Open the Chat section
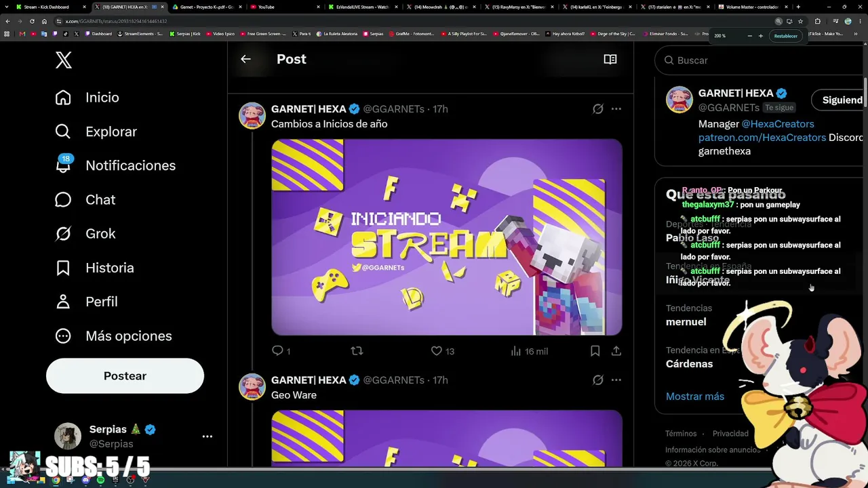This screenshot has height=488, width=868. [85, 199]
